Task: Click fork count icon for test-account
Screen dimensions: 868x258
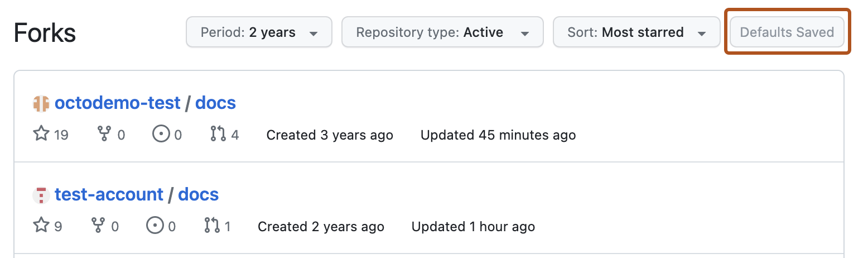Action: coord(98,226)
